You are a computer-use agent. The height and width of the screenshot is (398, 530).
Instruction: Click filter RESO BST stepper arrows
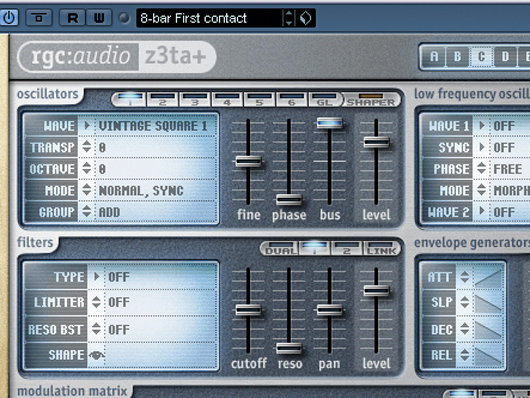[x=96, y=329]
